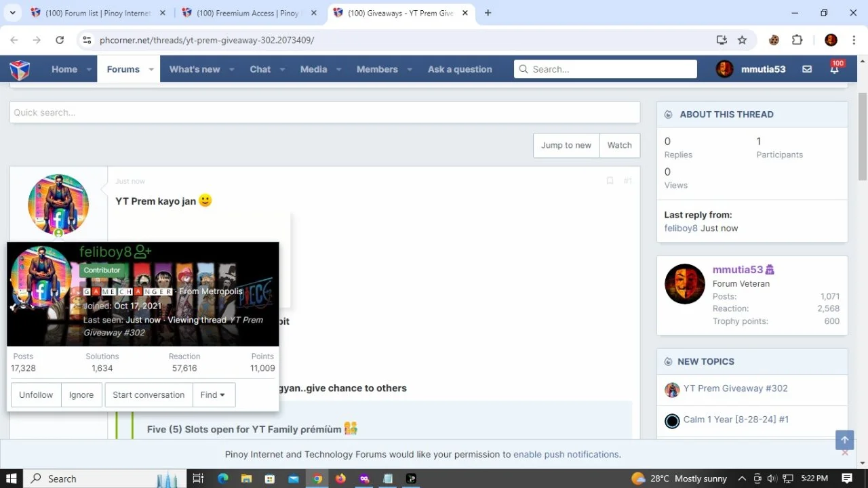Open the browser extensions puzzle icon
Image resolution: width=868 pixels, height=488 pixels.
[x=797, y=40]
